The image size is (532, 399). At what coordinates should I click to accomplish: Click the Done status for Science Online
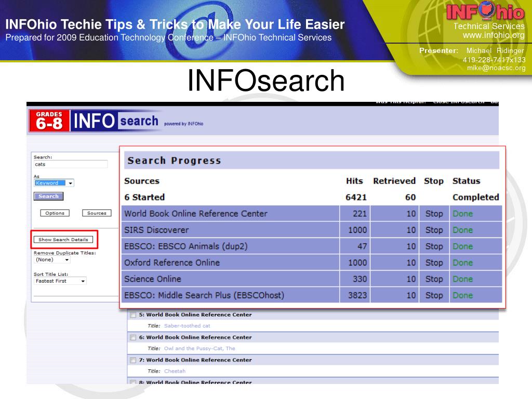(x=463, y=279)
